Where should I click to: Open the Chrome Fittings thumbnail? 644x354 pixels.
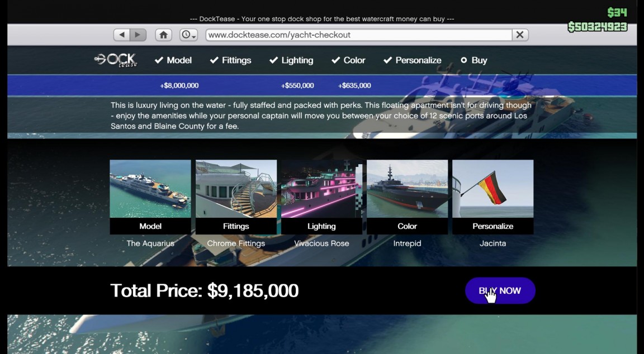[x=236, y=189]
